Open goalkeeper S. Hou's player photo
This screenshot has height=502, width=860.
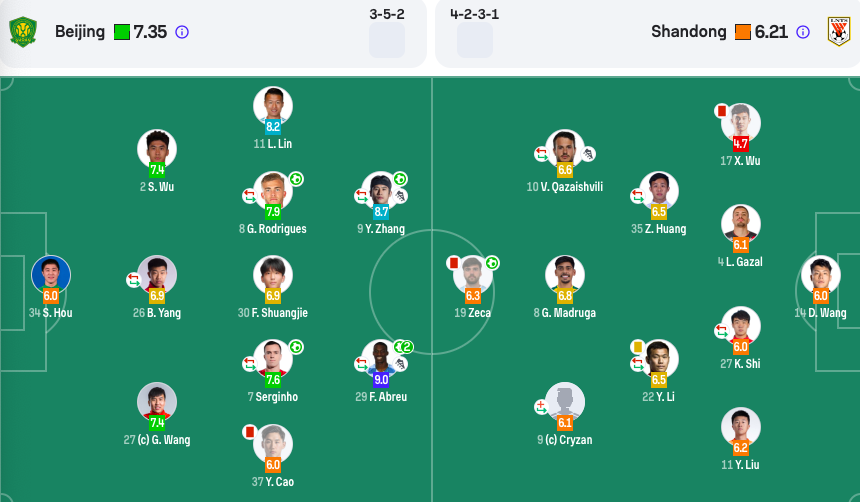50,274
